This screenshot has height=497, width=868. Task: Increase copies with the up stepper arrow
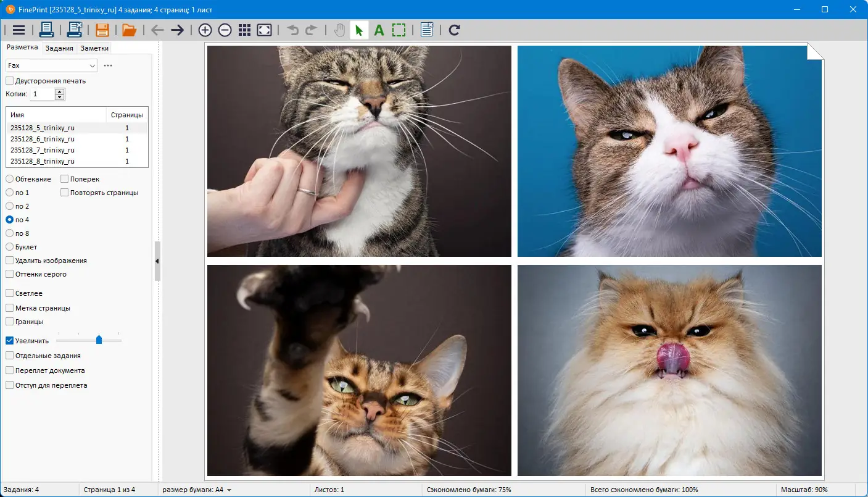click(59, 91)
